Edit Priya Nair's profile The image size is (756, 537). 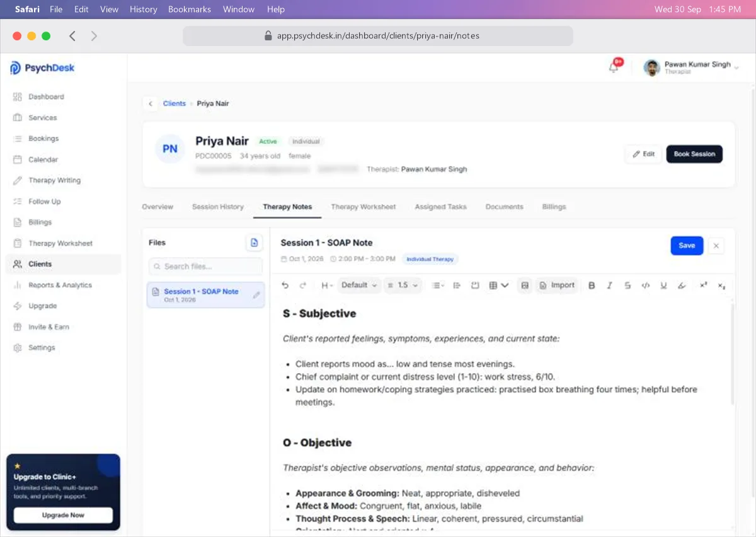point(643,154)
